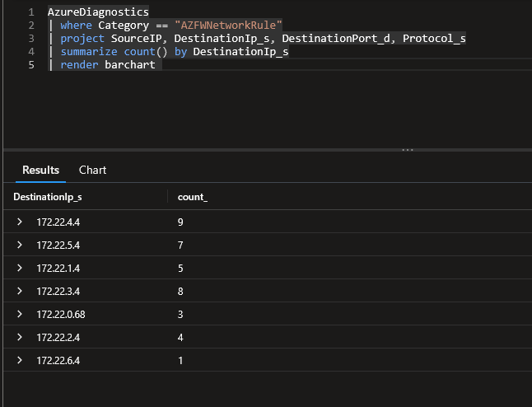Expand row chevron for 172.22.1.4
The image size is (532, 407).
click(x=20, y=268)
